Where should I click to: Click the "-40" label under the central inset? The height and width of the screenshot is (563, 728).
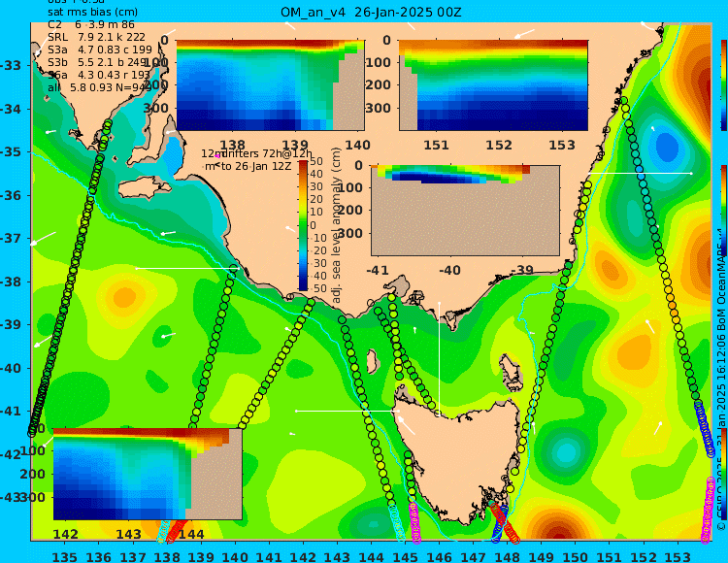[x=449, y=270]
